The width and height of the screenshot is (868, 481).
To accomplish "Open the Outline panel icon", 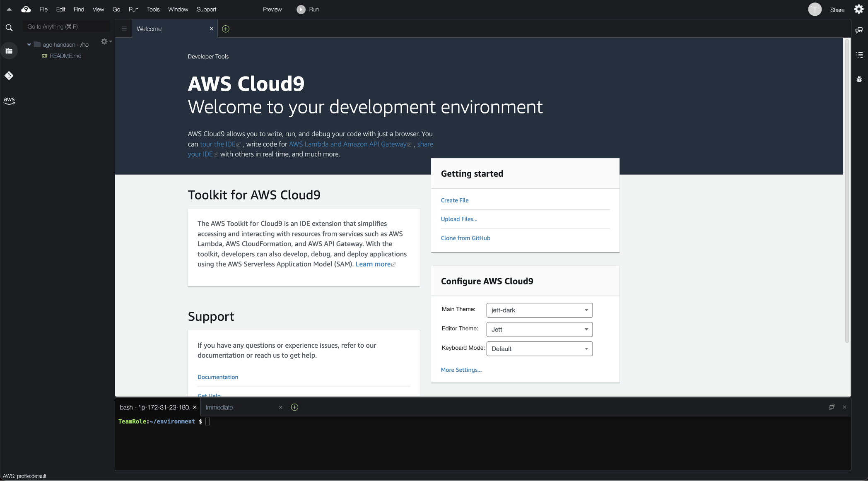I will click(859, 55).
